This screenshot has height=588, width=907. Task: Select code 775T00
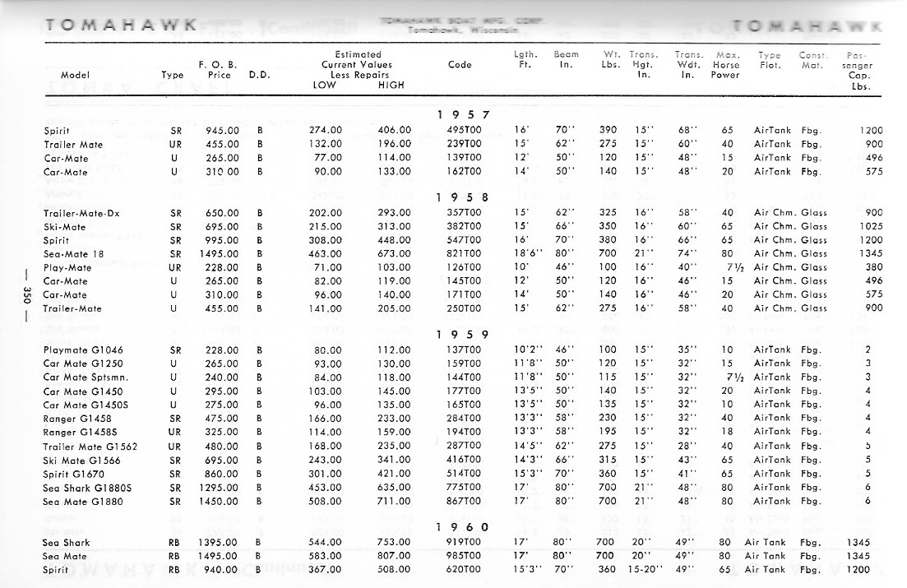click(x=464, y=488)
